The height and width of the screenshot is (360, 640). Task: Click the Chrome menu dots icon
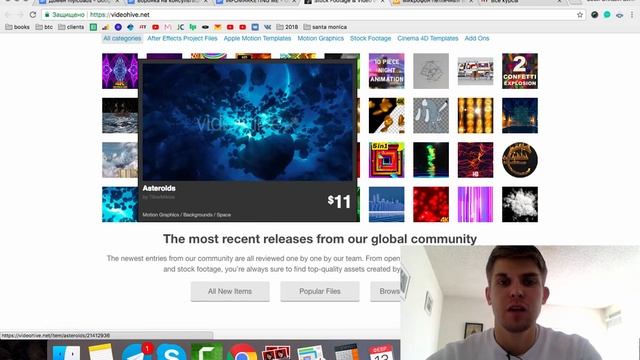point(632,15)
